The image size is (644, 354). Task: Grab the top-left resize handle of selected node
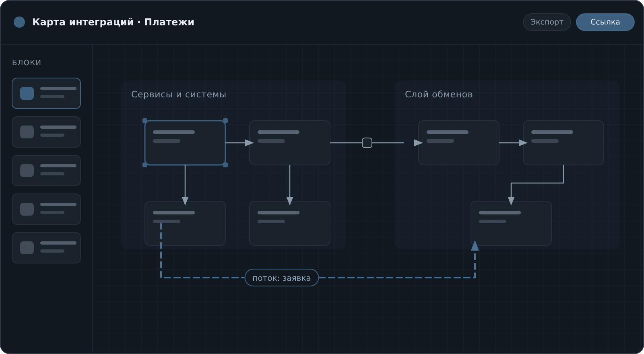145,121
